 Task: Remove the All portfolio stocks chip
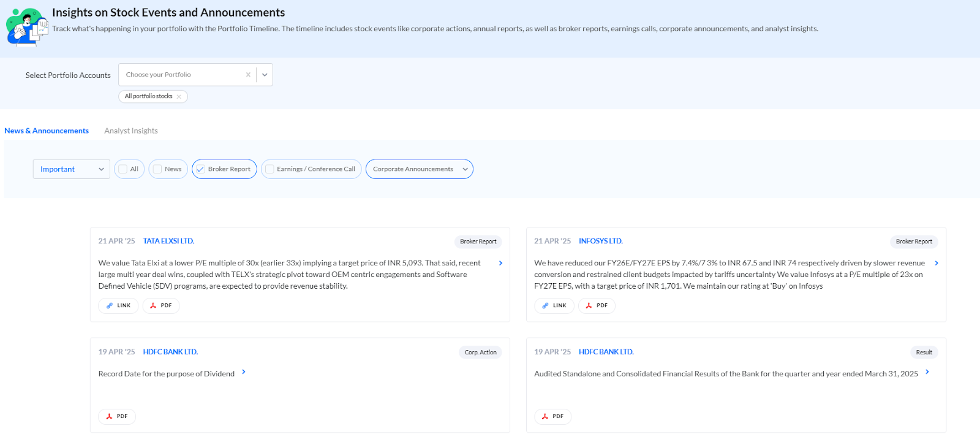point(179,97)
